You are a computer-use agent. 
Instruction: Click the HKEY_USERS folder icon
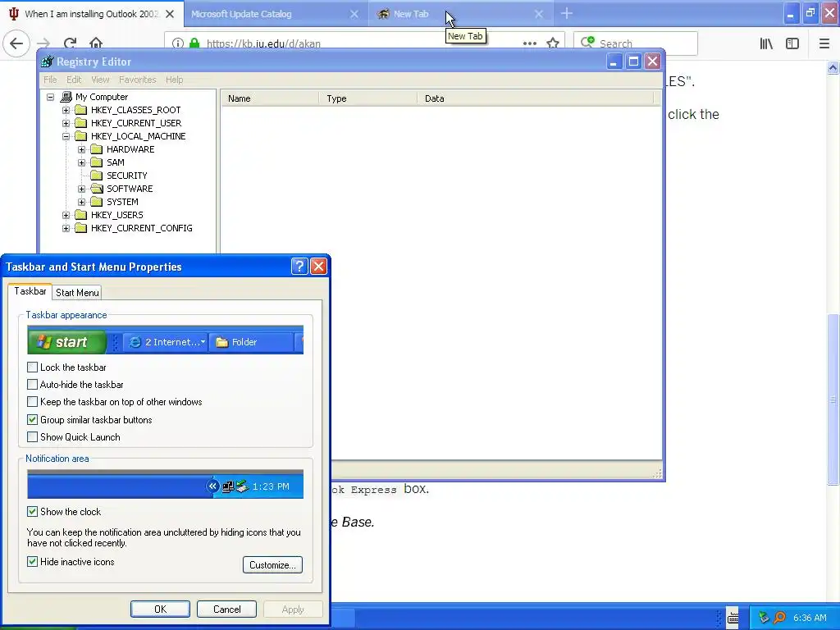(81, 215)
